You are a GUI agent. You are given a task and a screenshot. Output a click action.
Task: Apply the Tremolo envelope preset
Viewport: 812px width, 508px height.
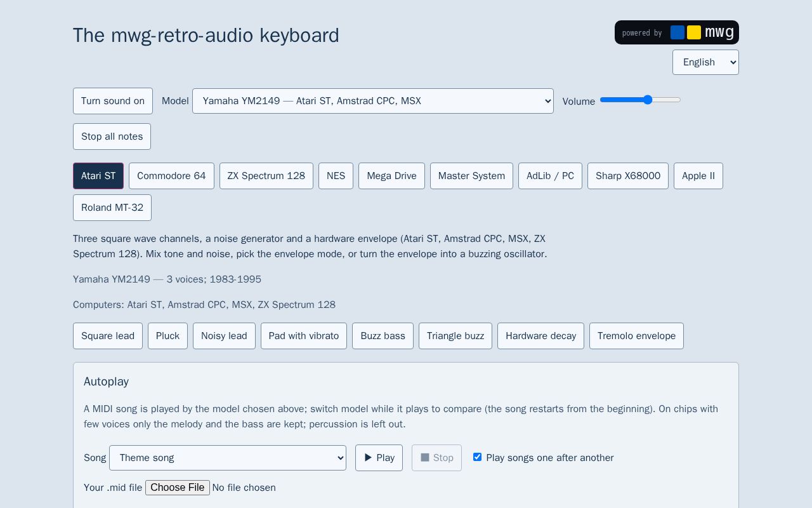(x=636, y=336)
